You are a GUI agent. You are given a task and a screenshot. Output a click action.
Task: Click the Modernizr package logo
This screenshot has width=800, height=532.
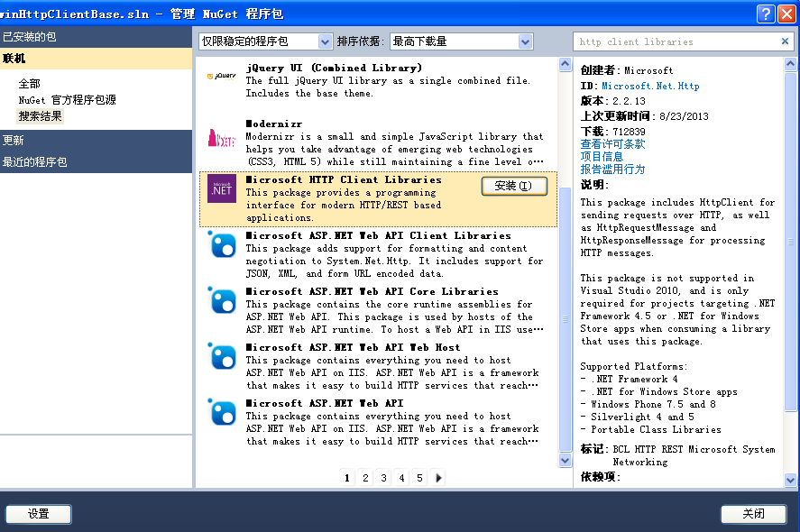click(x=222, y=138)
